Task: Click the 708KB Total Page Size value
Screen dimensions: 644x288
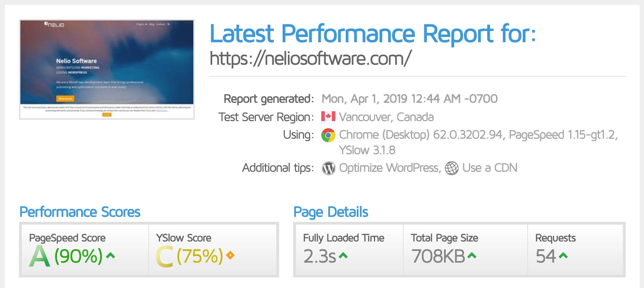Action: click(x=438, y=256)
